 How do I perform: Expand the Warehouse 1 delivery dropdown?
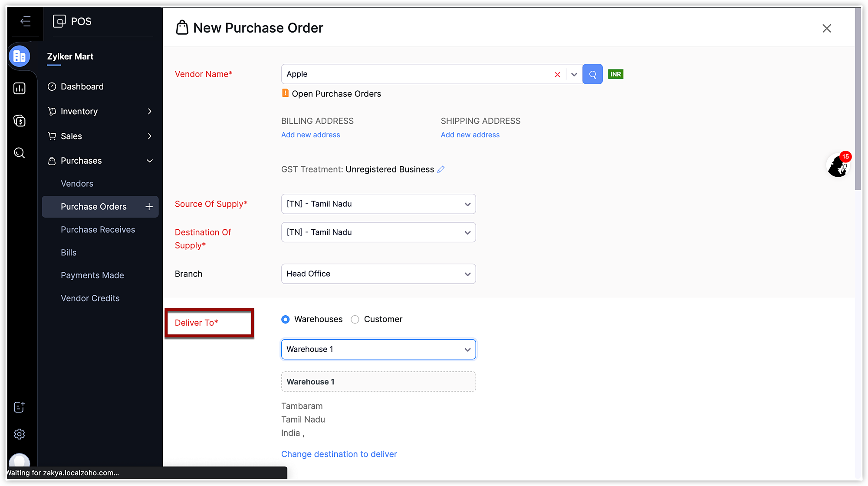click(x=378, y=350)
